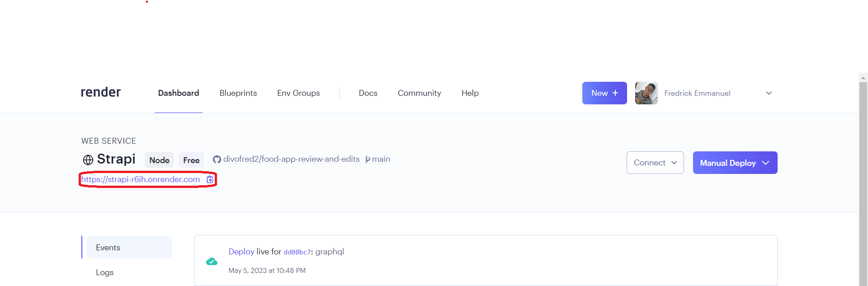The height and width of the screenshot is (286, 868).
Task: Open the Help menu
Action: pyautogui.click(x=470, y=93)
